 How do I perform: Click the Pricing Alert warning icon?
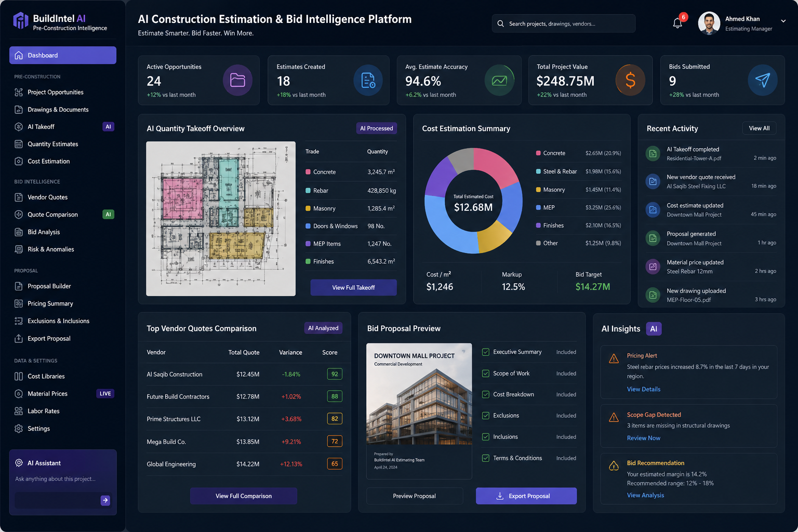[614, 358]
